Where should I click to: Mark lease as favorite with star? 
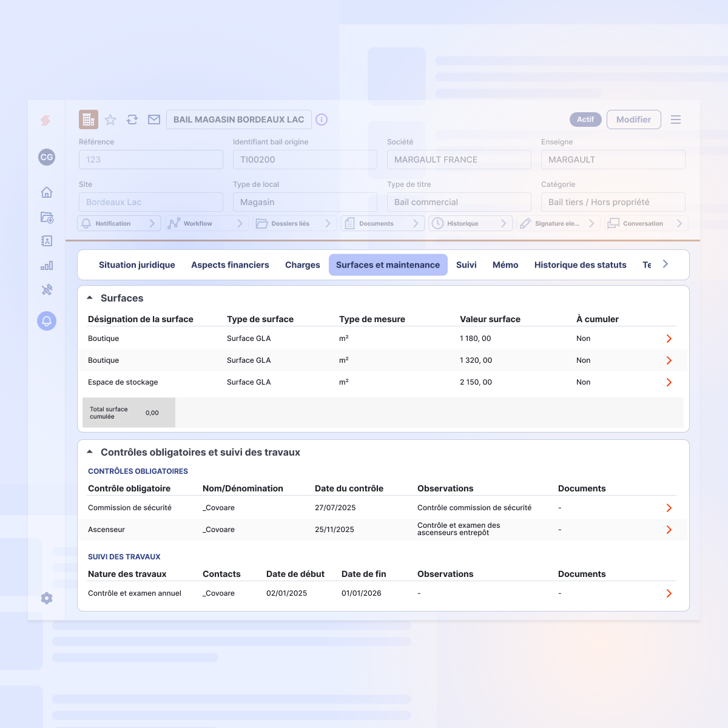(x=110, y=120)
